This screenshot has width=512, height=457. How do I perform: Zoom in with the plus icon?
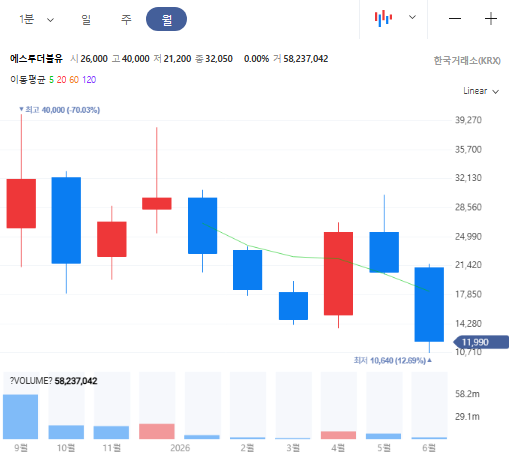click(x=491, y=18)
